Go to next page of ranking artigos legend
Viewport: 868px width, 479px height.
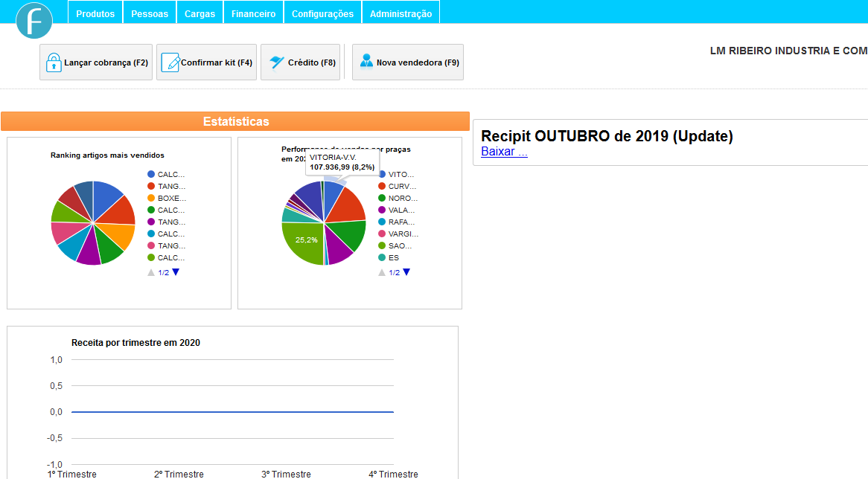pyautogui.click(x=176, y=272)
